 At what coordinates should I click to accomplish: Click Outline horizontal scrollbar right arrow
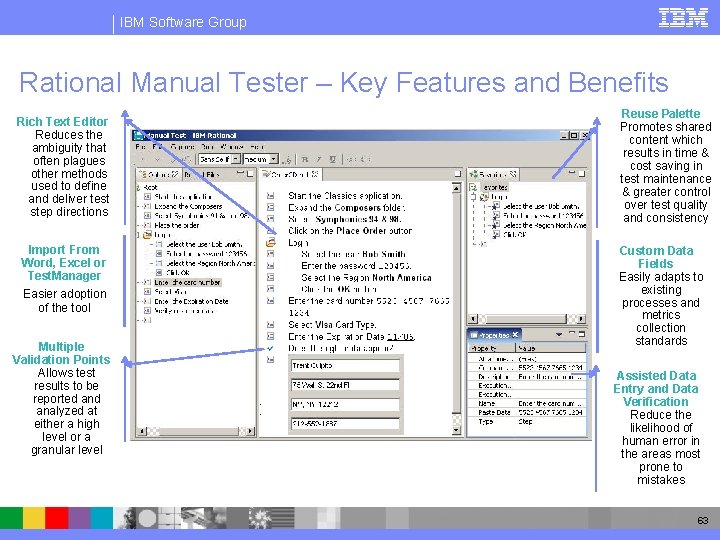point(250,431)
